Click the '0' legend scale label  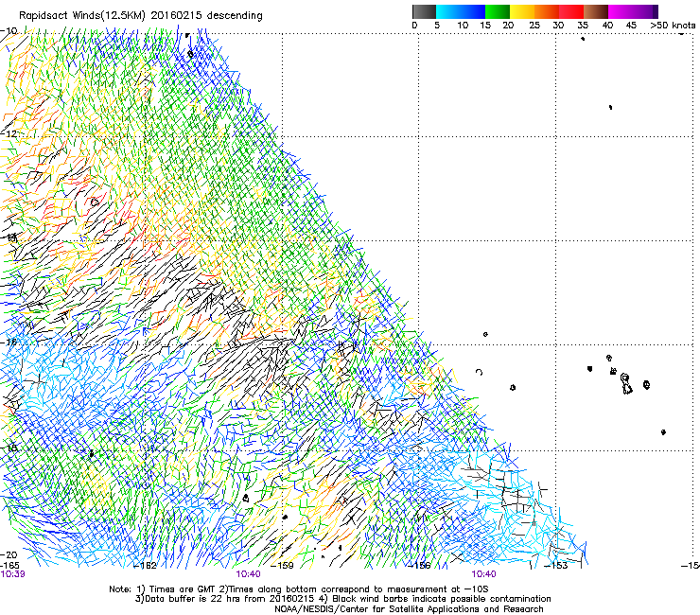tap(414, 26)
